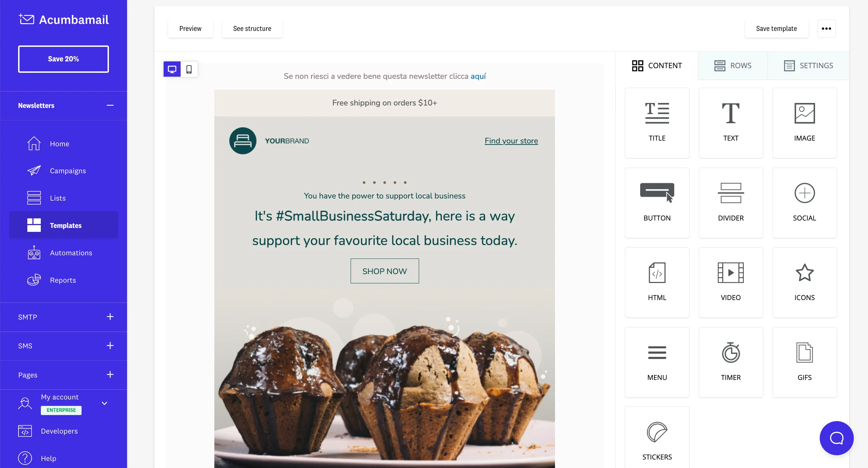The width and height of the screenshot is (868, 468).
Task: Collapse the Newsletters section
Action: [110, 105]
